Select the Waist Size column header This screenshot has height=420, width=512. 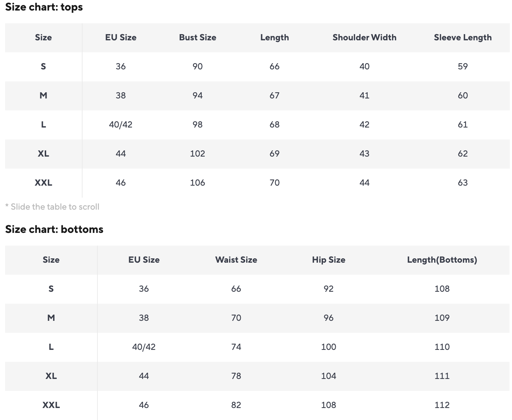coord(236,260)
